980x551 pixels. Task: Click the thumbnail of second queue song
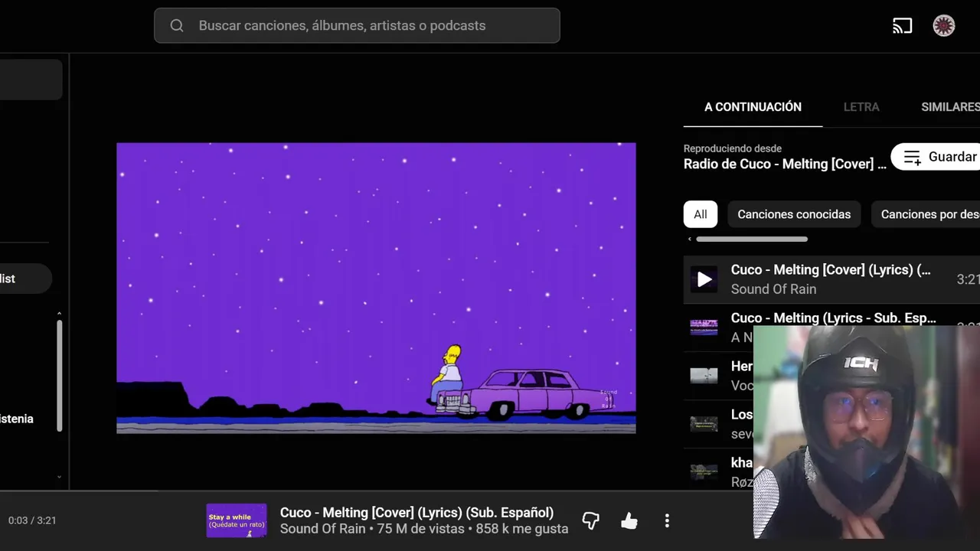704,328
